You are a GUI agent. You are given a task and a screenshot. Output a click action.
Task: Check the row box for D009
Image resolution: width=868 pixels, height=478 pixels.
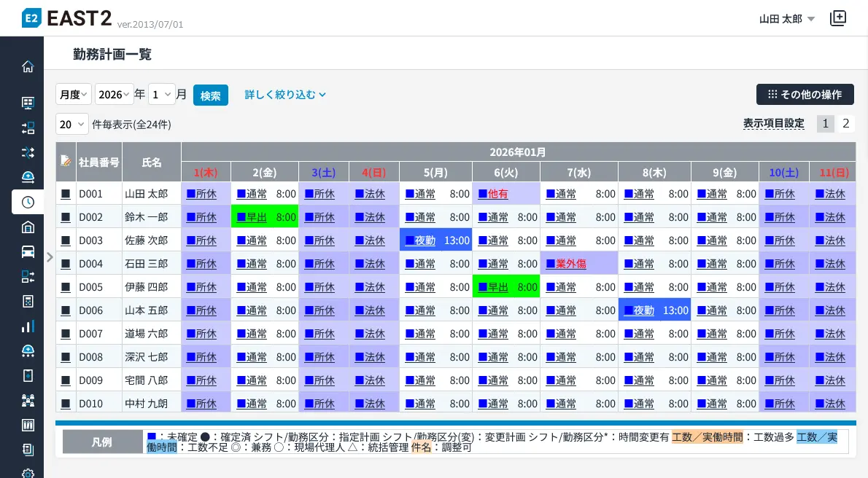[66, 380]
